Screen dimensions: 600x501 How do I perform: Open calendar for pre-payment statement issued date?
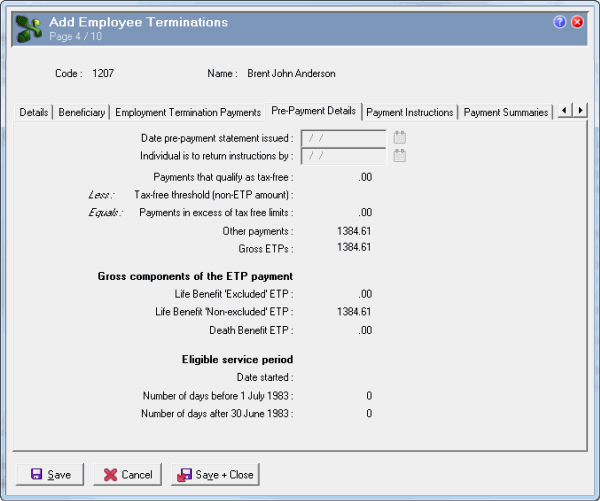pyautogui.click(x=399, y=137)
